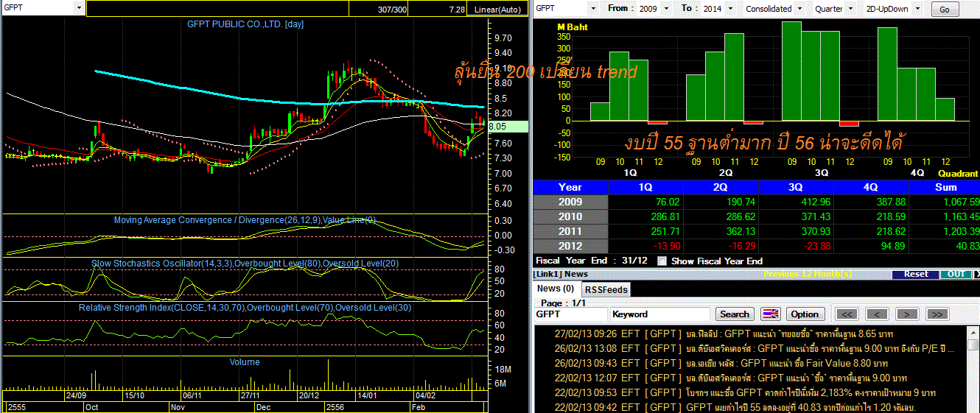
Task: Click the Reset button
Action: [916, 274]
